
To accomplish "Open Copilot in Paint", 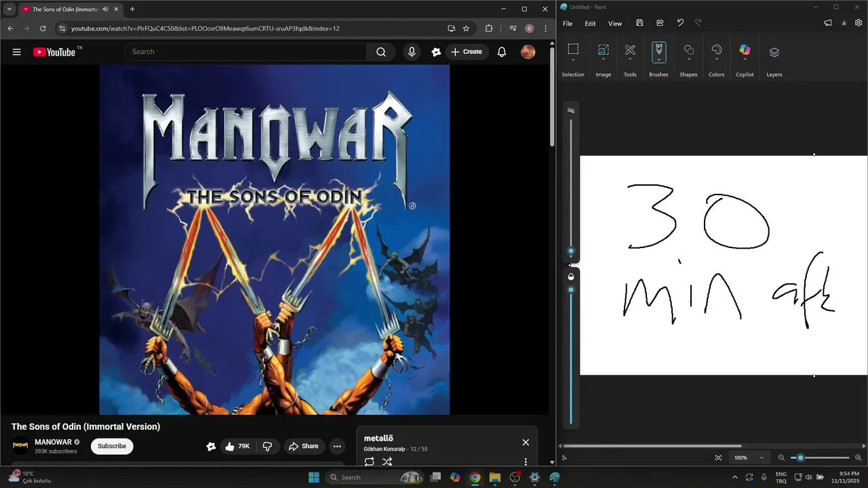I will (x=745, y=49).
